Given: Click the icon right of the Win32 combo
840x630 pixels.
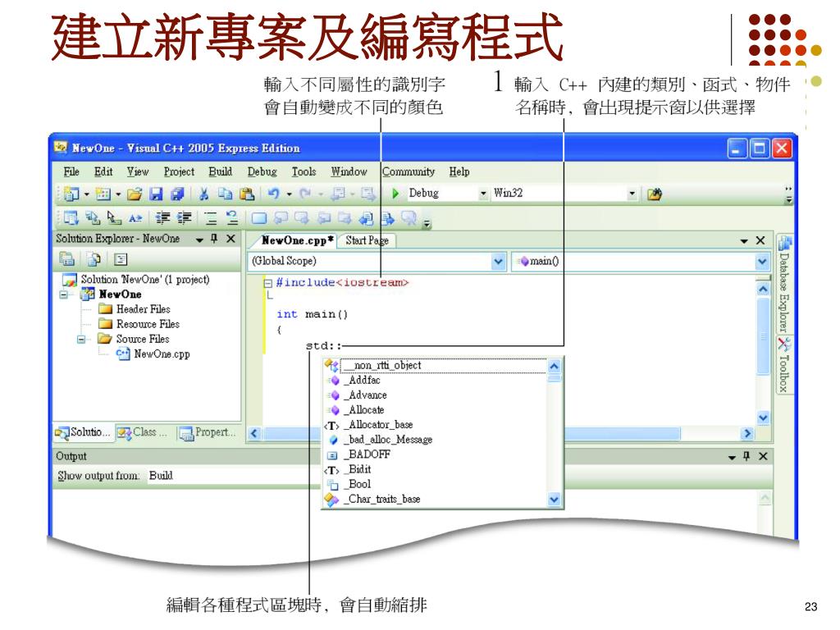Looking at the screenshot, I should [654, 194].
